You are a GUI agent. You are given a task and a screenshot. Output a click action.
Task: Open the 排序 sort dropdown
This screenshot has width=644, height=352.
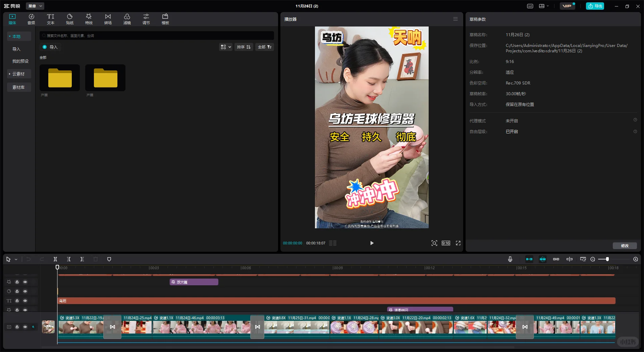pos(244,47)
